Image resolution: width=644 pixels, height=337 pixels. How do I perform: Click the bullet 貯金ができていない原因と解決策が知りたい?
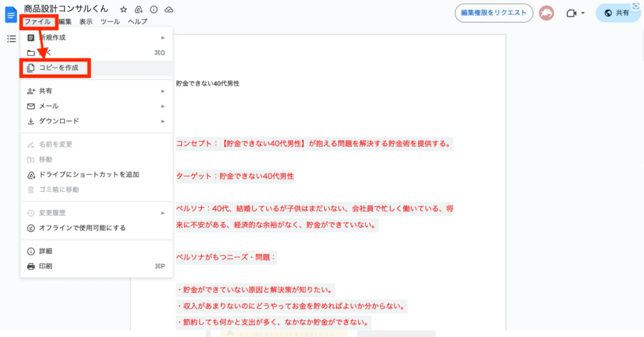coord(255,290)
